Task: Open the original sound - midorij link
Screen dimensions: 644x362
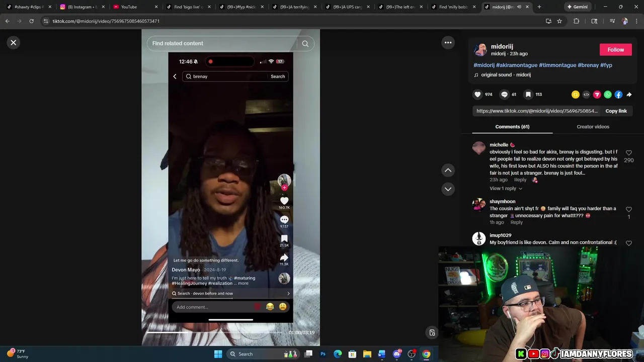Action: click(x=506, y=75)
